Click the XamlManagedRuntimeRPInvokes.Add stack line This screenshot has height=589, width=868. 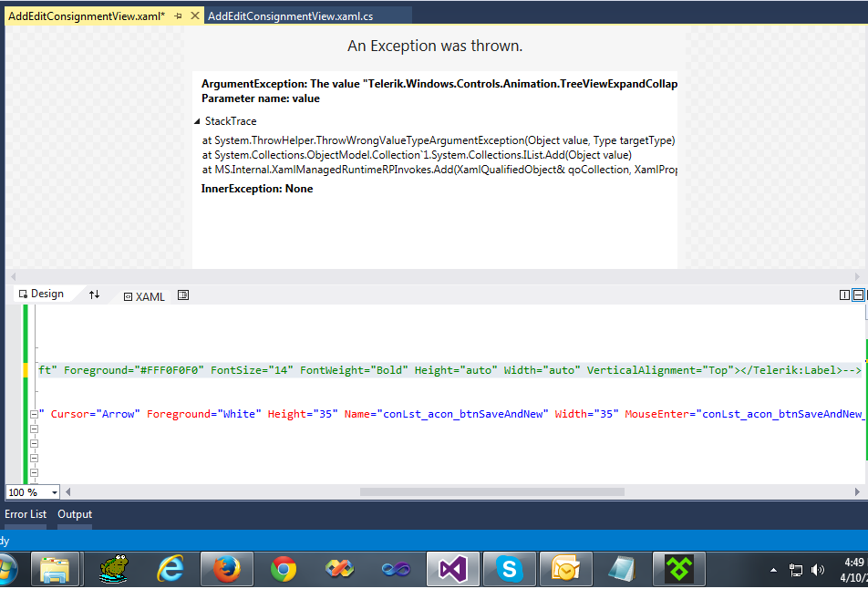pyautogui.click(x=439, y=170)
